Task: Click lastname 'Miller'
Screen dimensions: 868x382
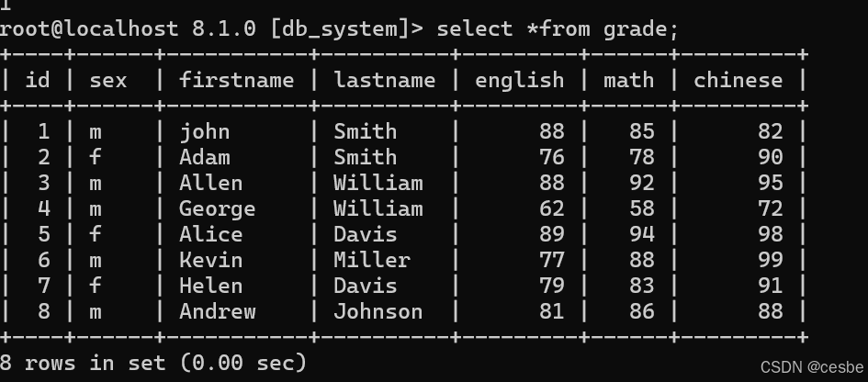Action: (371, 260)
